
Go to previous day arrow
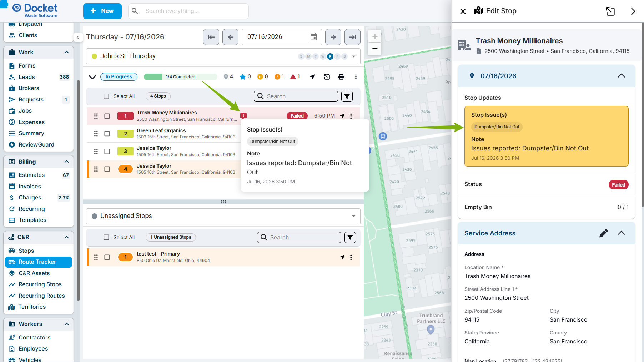[x=230, y=37]
